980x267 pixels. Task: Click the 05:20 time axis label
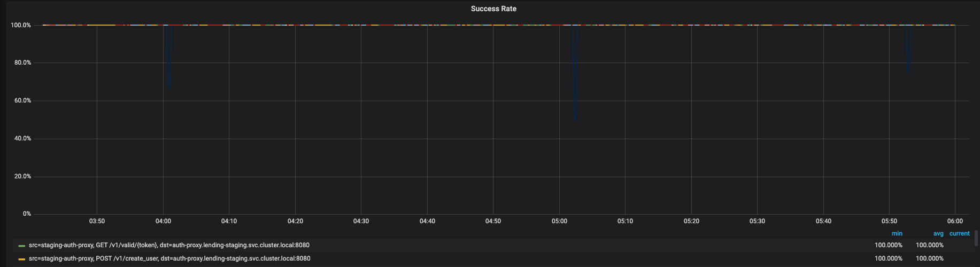[691, 221]
